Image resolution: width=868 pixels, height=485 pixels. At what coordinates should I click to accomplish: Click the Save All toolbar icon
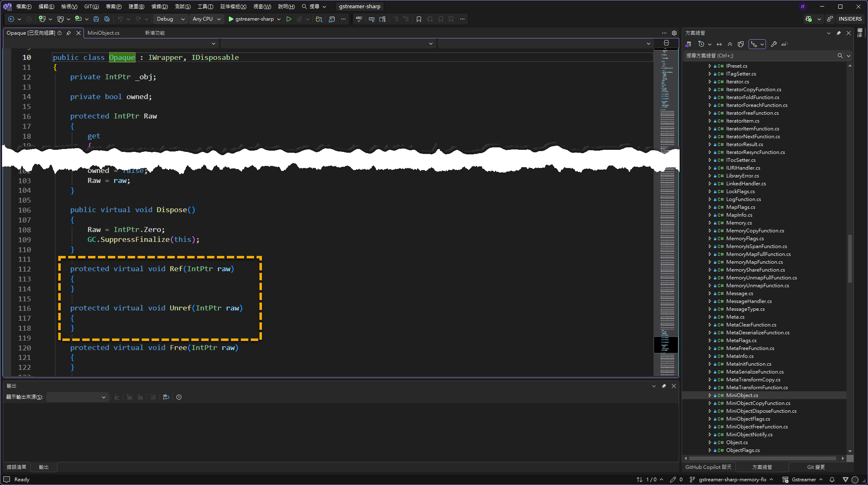(107, 19)
